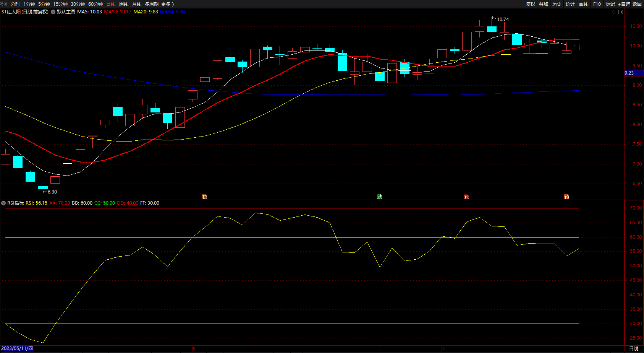
Task: Select the 60分钟 period tab
Action: click(x=95, y=4)
